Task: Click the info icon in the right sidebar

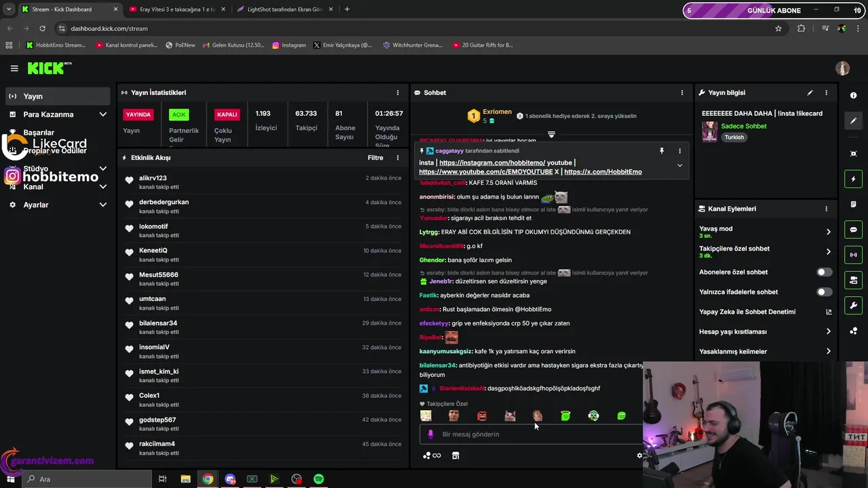Action: [853, 96]
